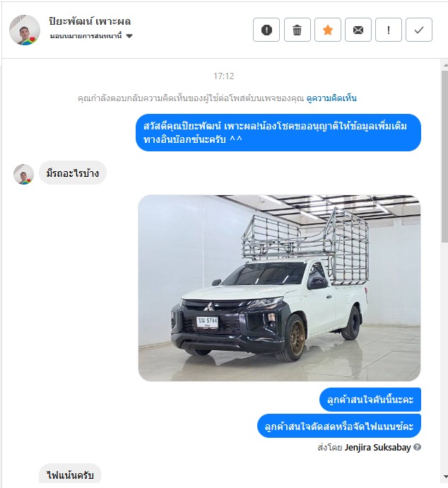Select the customer's message มีรถอะไรบ้าง
The image size is (448, 488).
73,173
